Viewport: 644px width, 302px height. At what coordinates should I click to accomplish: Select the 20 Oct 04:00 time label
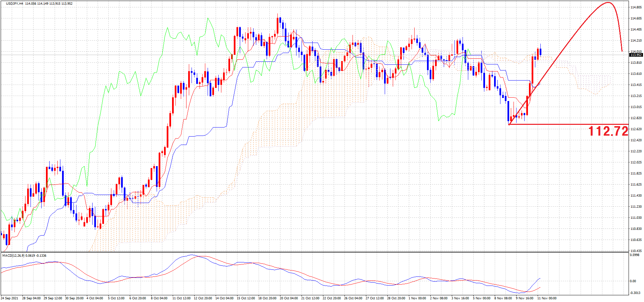click(289, 298)
